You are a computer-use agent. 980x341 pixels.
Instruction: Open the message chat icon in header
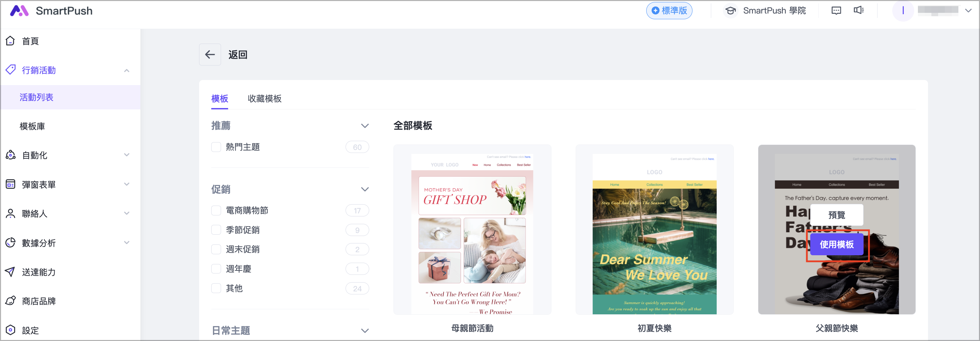pos(836,11)
